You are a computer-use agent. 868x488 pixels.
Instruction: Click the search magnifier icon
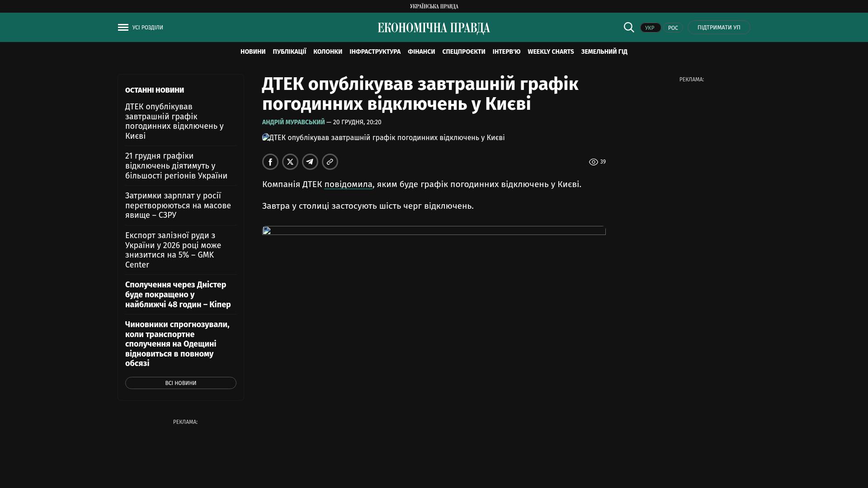coord(628,27)
